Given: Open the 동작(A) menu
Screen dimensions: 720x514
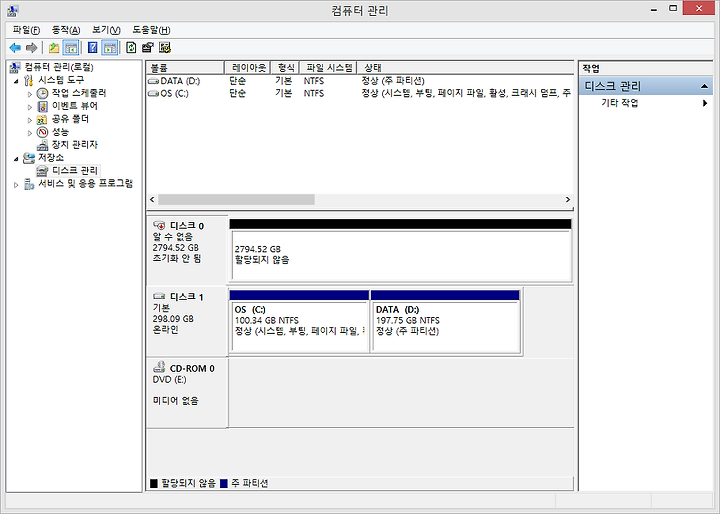Looking at the screenshot, I should coord(66,30).
